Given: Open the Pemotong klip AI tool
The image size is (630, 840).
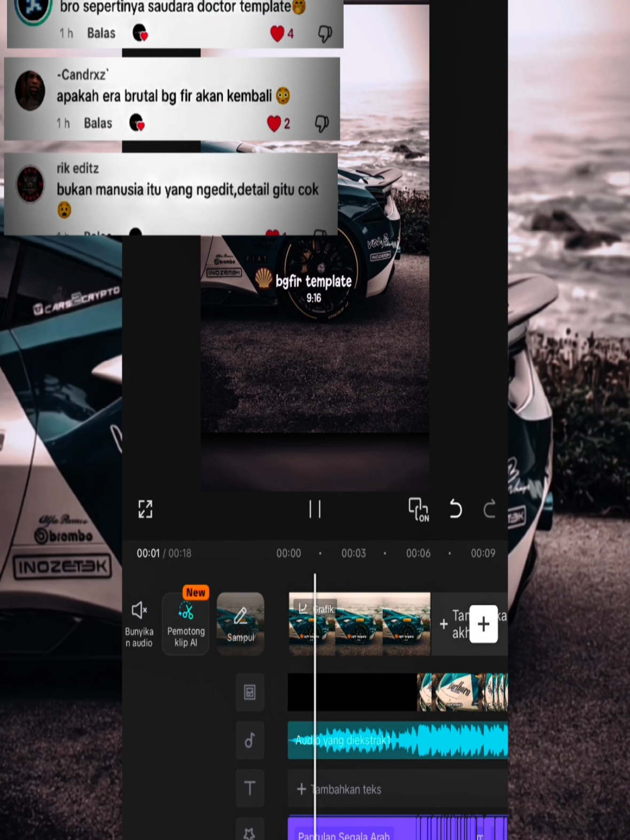Looking at the screenshot, I should click(185, 624).
